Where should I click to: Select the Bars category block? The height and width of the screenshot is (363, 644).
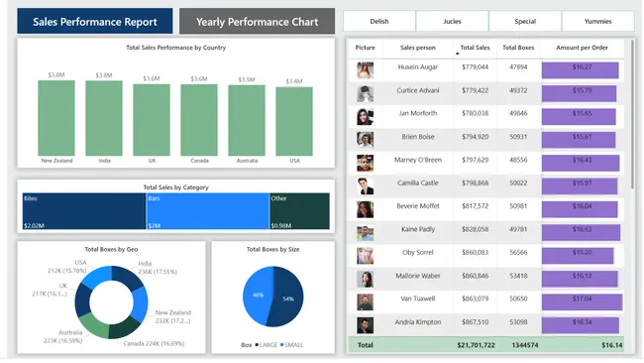[208, 211]
